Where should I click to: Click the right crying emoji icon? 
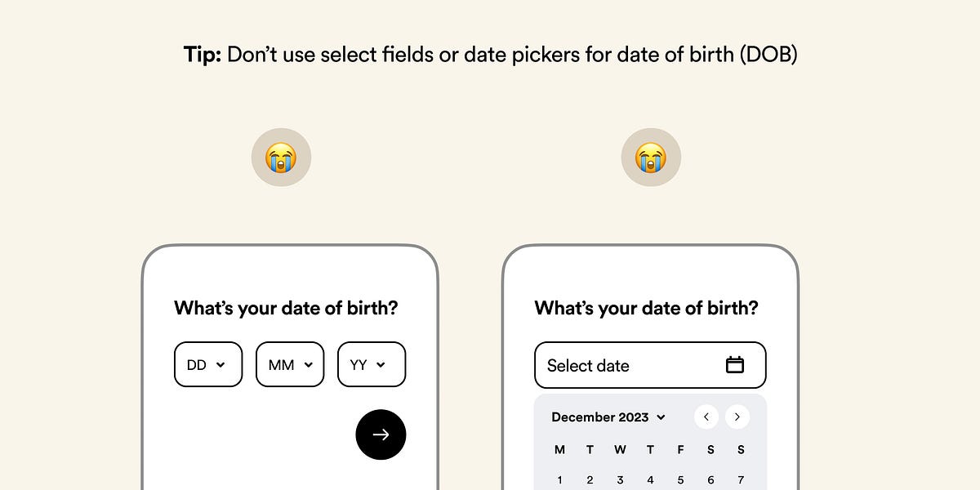[651, 157]
